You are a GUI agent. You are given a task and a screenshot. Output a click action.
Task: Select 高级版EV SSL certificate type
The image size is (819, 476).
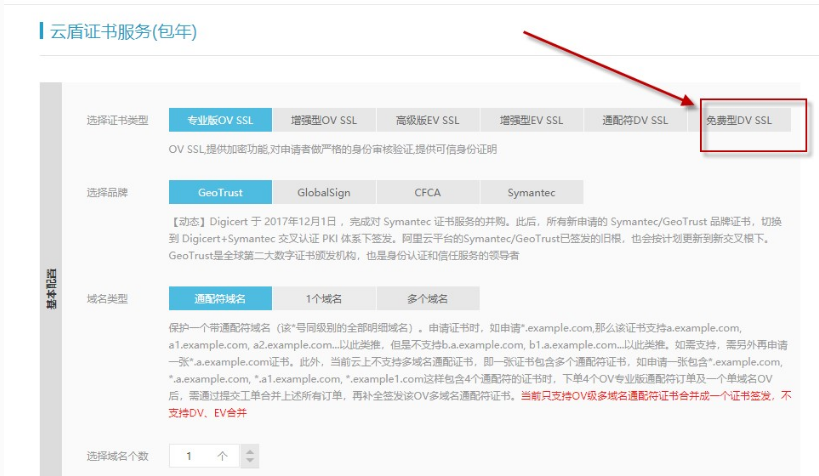pos(427,120)
